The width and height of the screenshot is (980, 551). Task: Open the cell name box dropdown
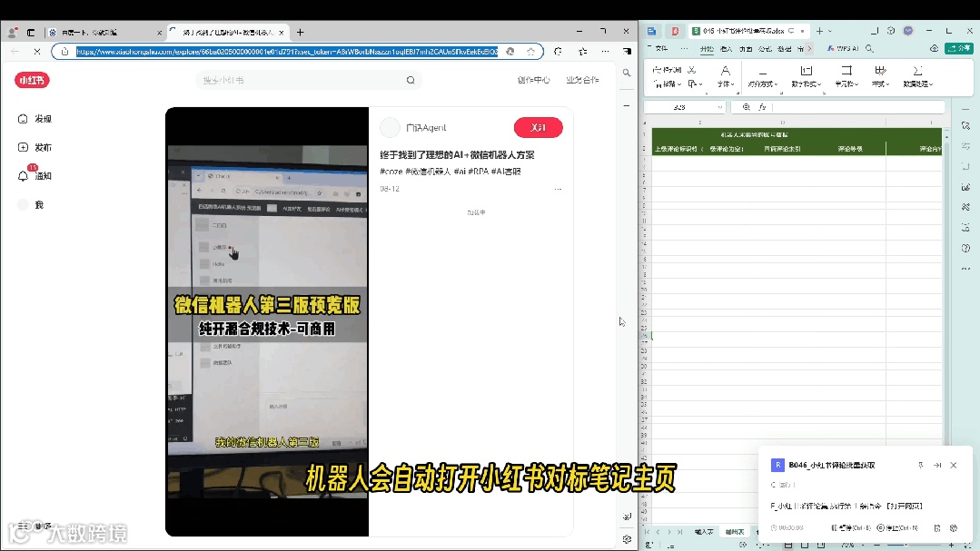click(720, 107)
